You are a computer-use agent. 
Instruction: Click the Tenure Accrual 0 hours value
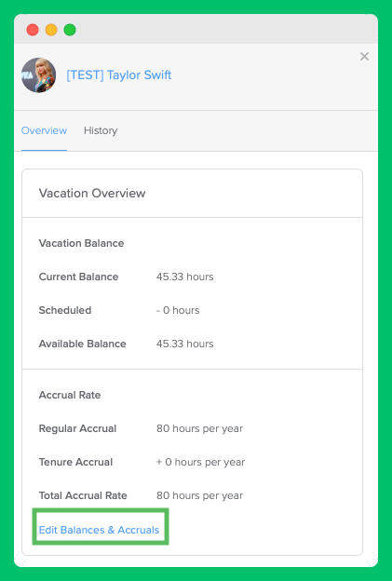tap(201, 462)
